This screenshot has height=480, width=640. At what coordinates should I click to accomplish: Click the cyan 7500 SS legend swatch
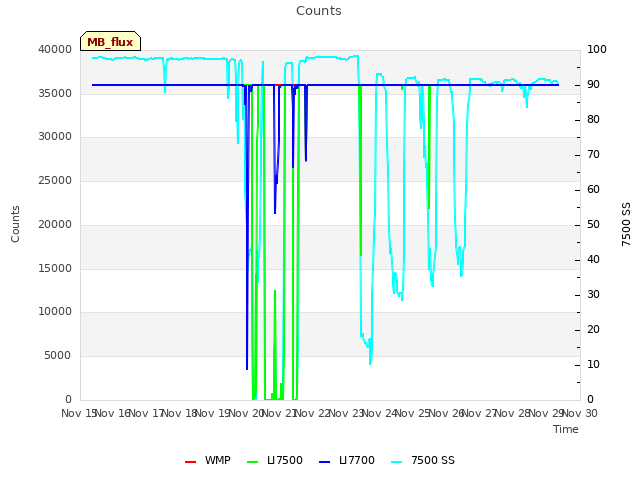click(397, 462)
